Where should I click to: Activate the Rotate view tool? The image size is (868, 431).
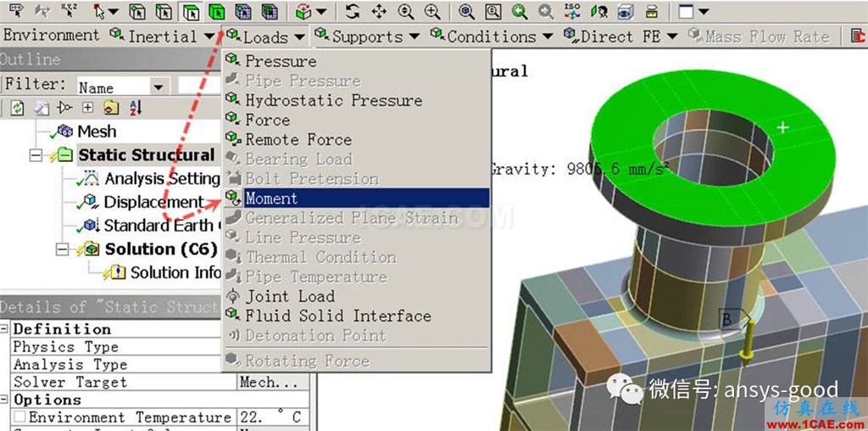tap(352, 11)
